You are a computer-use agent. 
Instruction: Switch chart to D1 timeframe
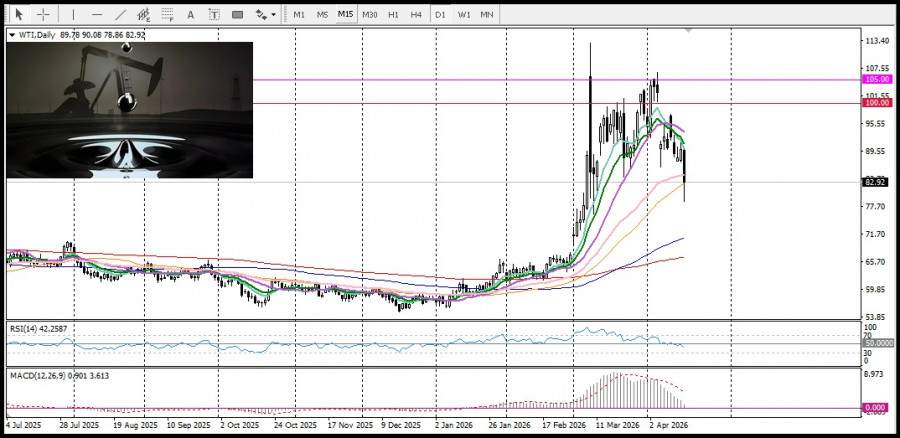[440, 14]
